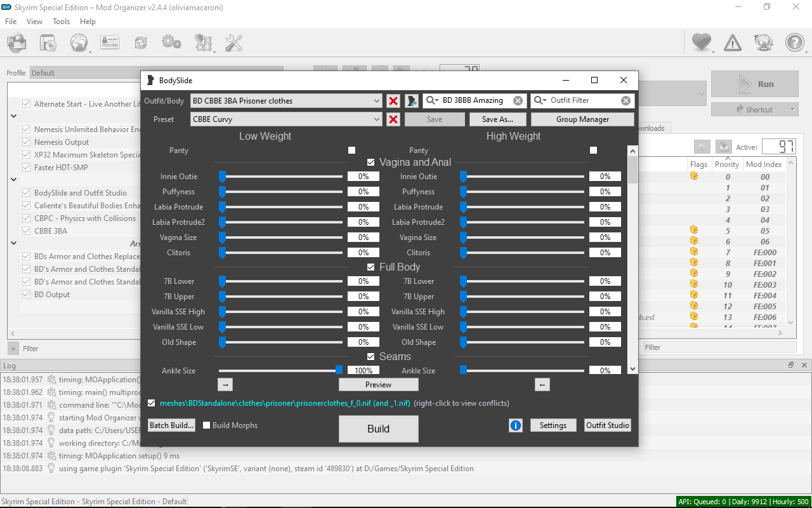Image resolution: width=812 pixels, height=508 pixels.
Task: Click the Endorse heart icon
Action: click(701, 43)
